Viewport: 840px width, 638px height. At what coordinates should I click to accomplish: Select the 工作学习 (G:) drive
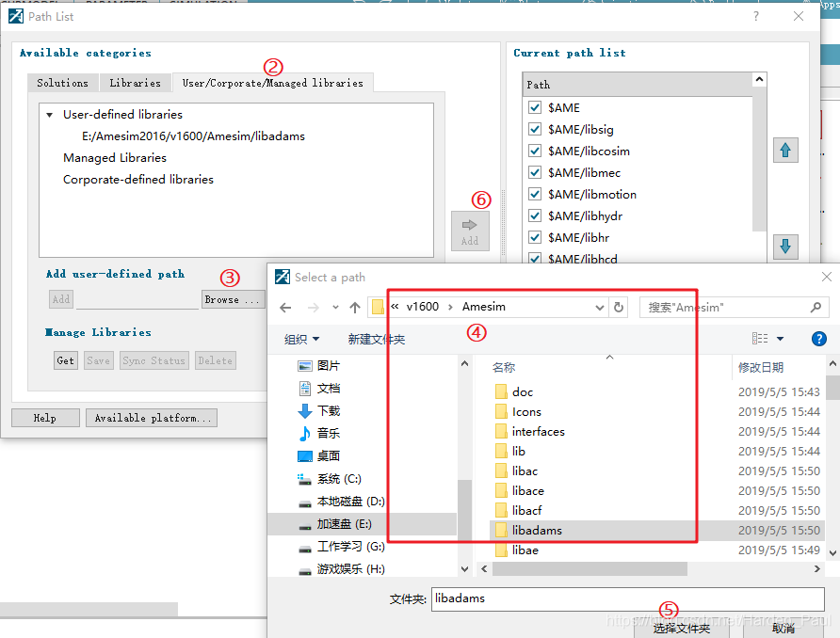tap(341, 547)
